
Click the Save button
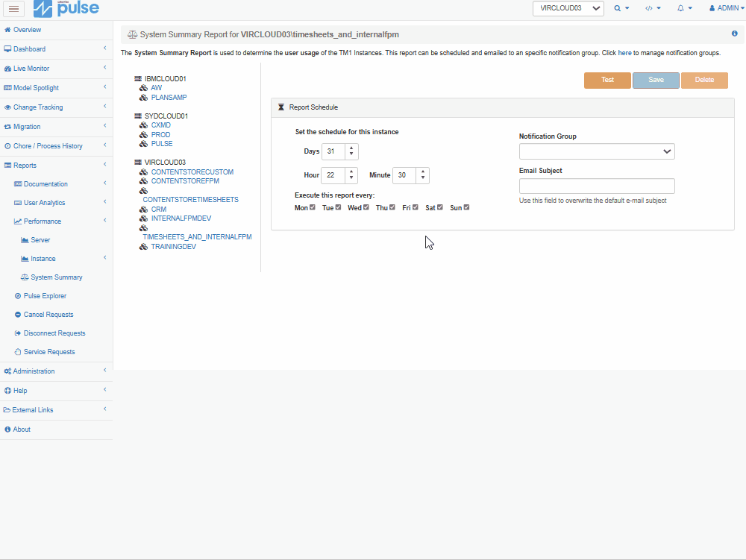[656, 81]
